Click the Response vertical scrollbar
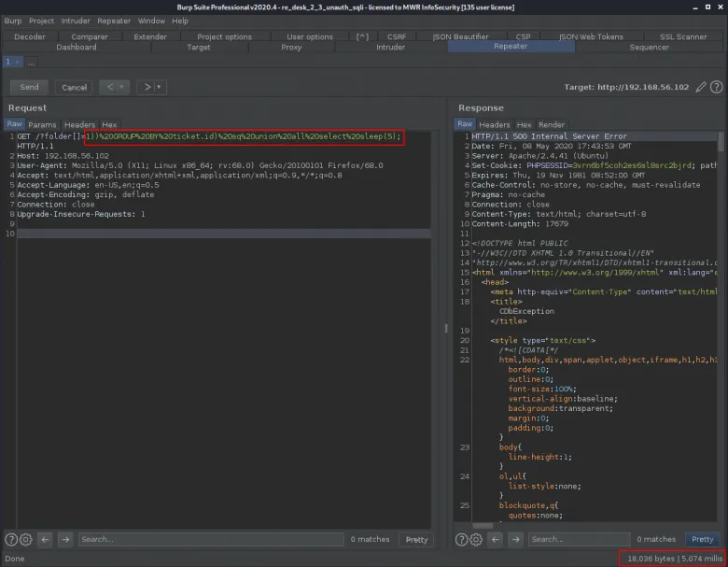The width and height of the screenshot is (728, 567). pos(721,326)
